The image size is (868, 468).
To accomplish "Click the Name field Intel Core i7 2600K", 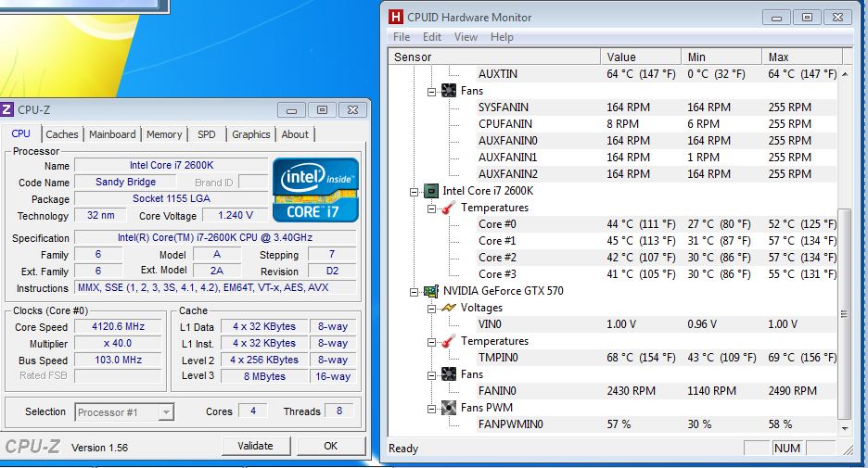I will point(171,165).
